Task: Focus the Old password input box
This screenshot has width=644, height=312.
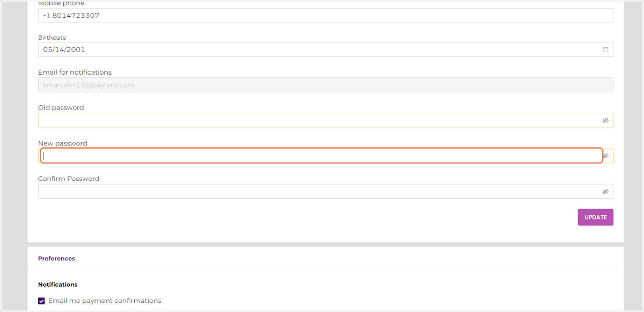Action: tap(325, 120)
